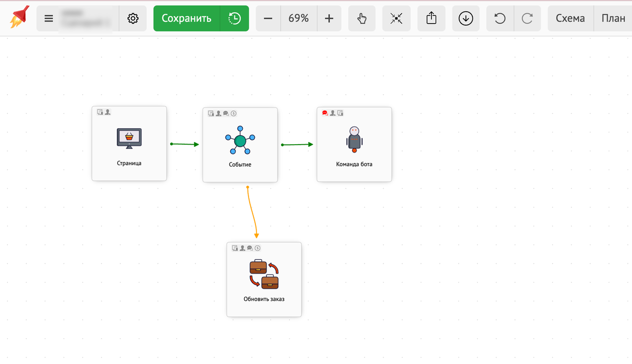
Task: Click the devices badge on Событие block
Action: tap(211, 113)
